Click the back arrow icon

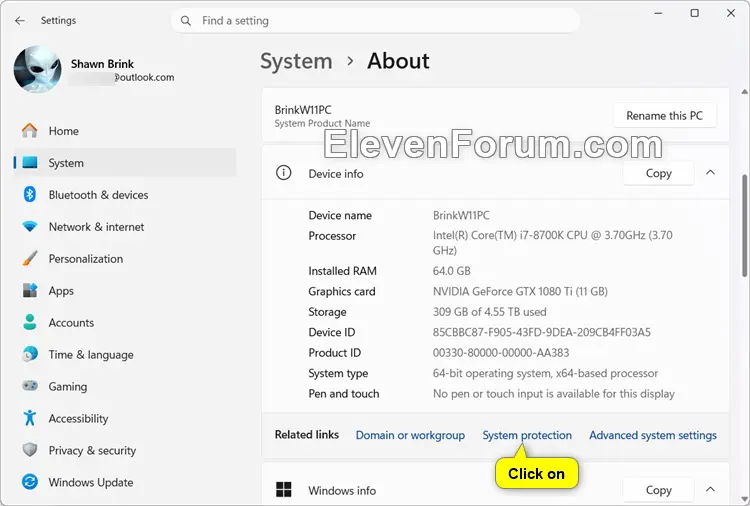[x=20, y=21]
